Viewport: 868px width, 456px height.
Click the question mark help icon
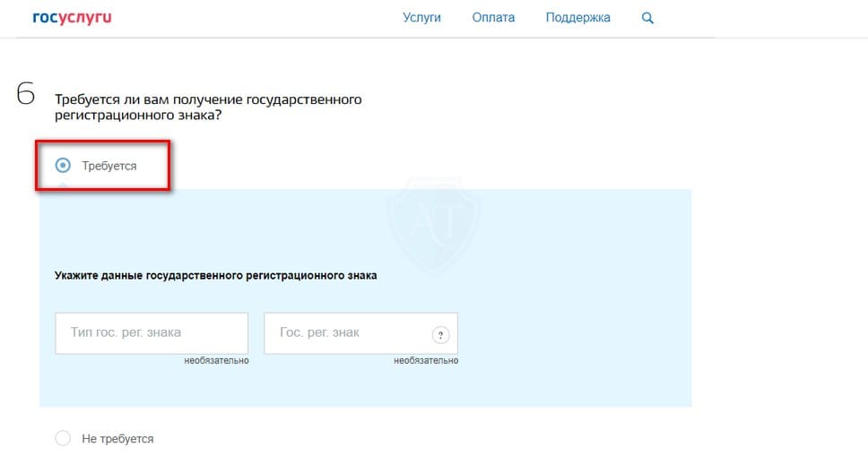tap(439, 335)
